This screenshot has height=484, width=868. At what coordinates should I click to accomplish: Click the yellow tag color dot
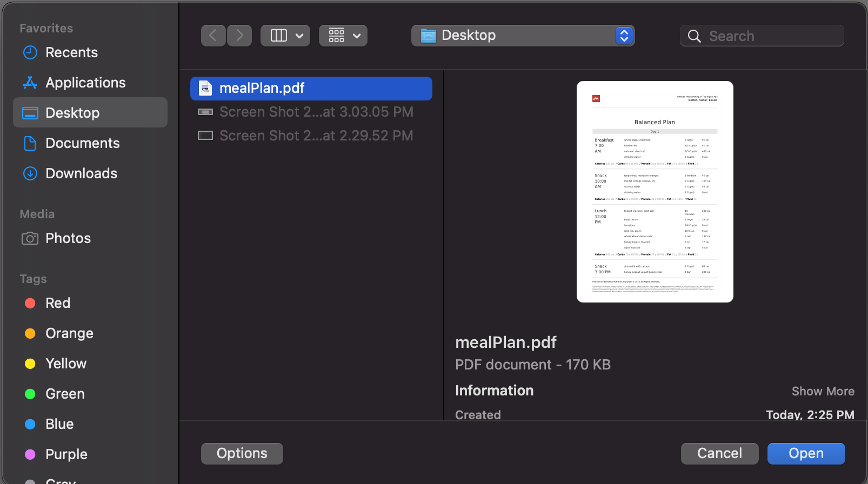click(30, 364)
